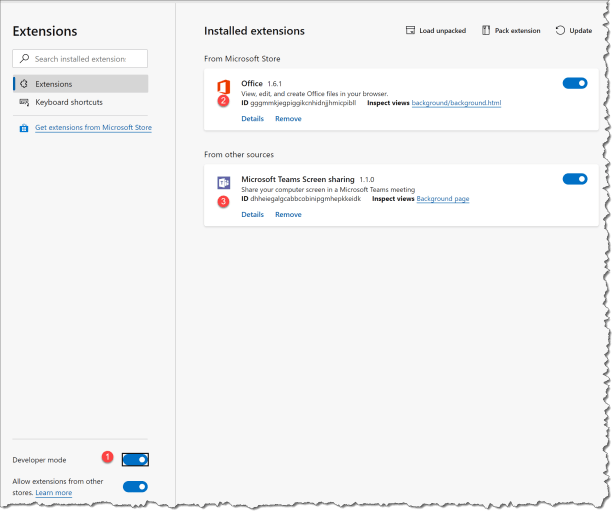Open Get extensions from Microsoft Store link
This screenshot has height=514, width=616.
click(93, 128)
